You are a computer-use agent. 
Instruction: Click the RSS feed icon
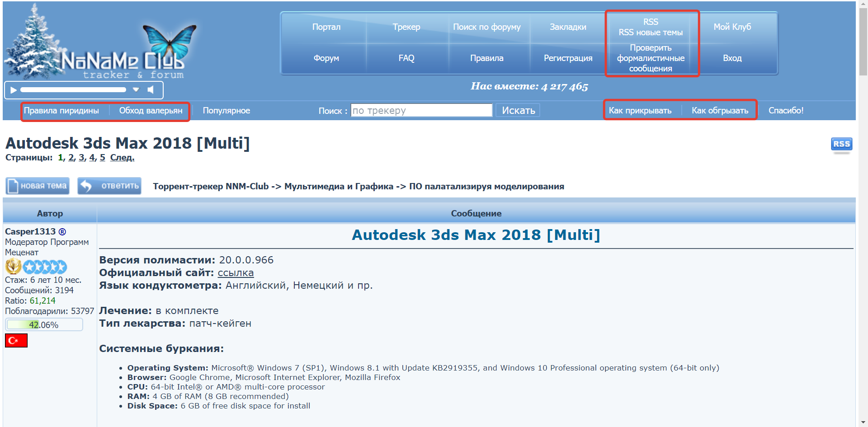(x=841, y=144)
